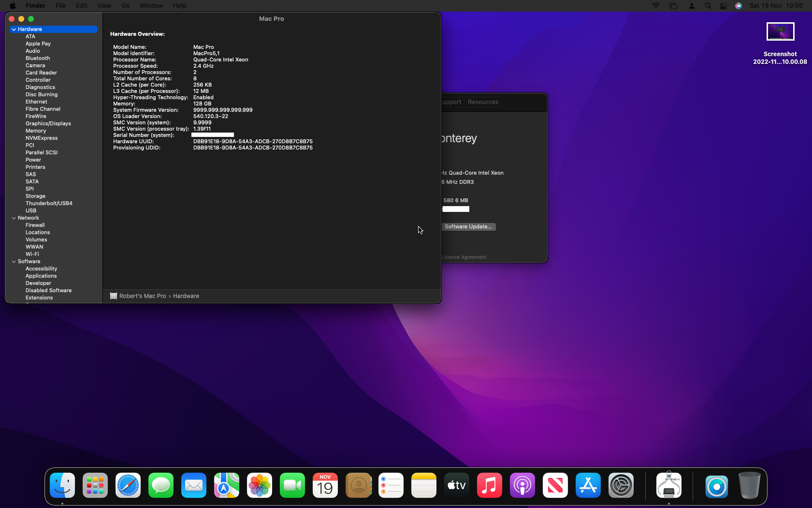Open the Apple menu

click(13, 6)
